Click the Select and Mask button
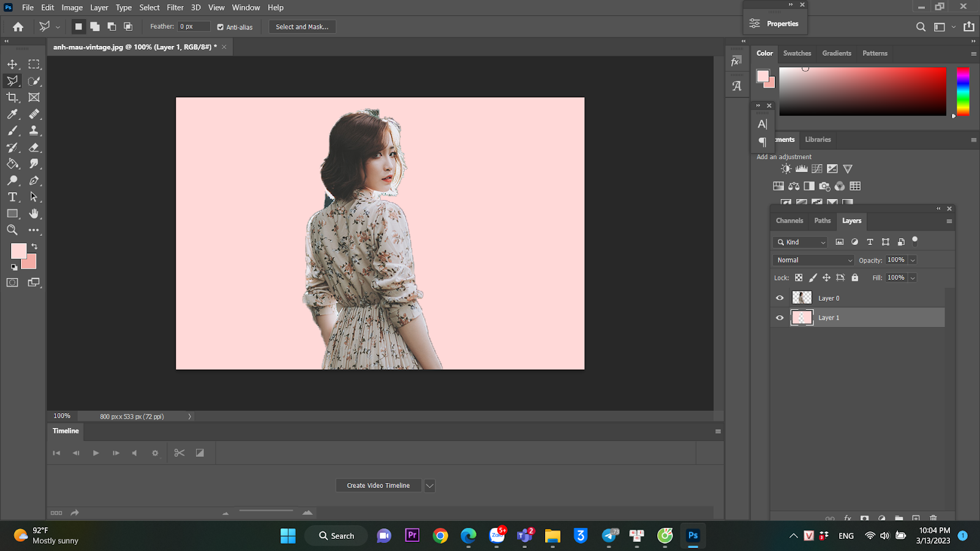The width and height of the screenshot is (980, 551). pyautogui.click(x=302, y=27)
